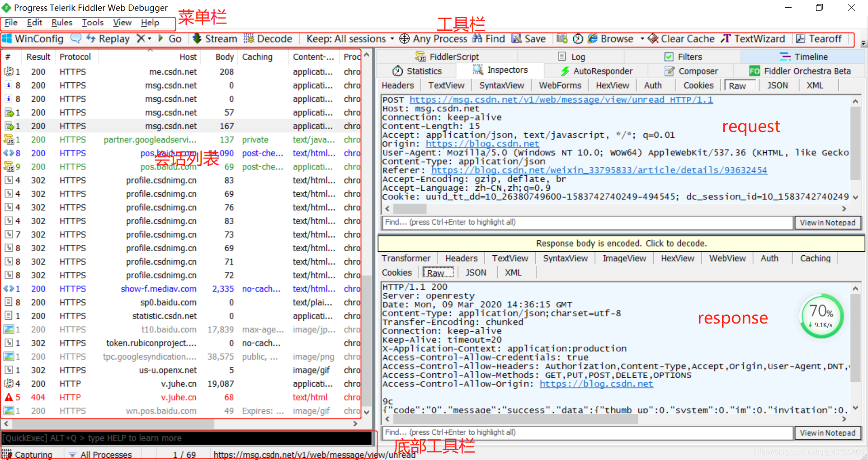Click the yellow 'Response body is encoded' bar
868x460 pixels.
tap(621, 244)
